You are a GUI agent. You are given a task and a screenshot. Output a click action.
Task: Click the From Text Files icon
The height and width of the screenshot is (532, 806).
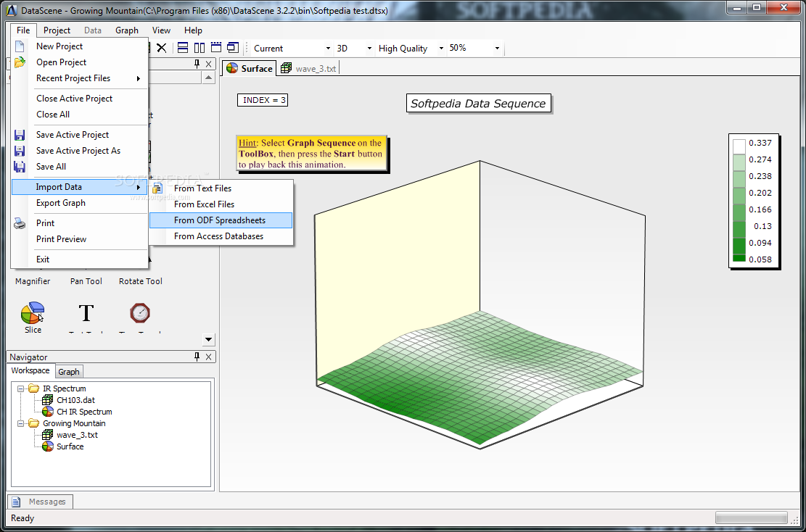click(x=158, y=188)
